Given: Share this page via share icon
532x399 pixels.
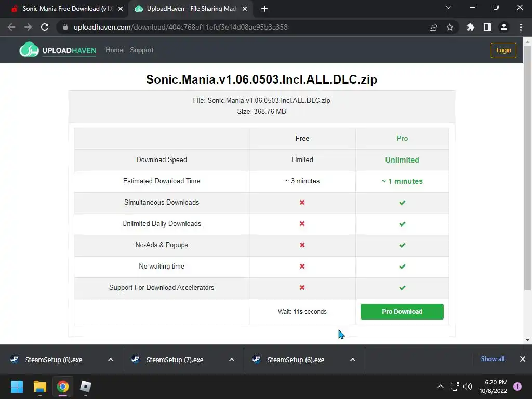Looking at the screenshot, I should tap(433, 27).
